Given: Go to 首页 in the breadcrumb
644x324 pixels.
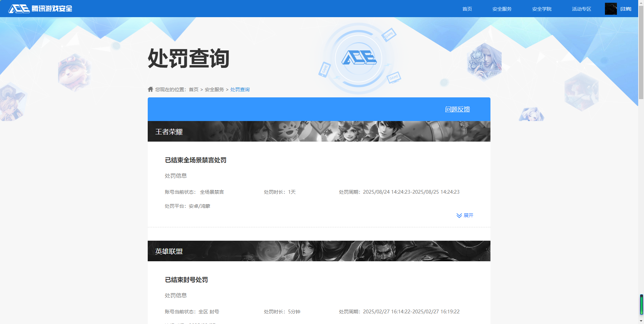Looking at the screenshot, I should point(194,89).
